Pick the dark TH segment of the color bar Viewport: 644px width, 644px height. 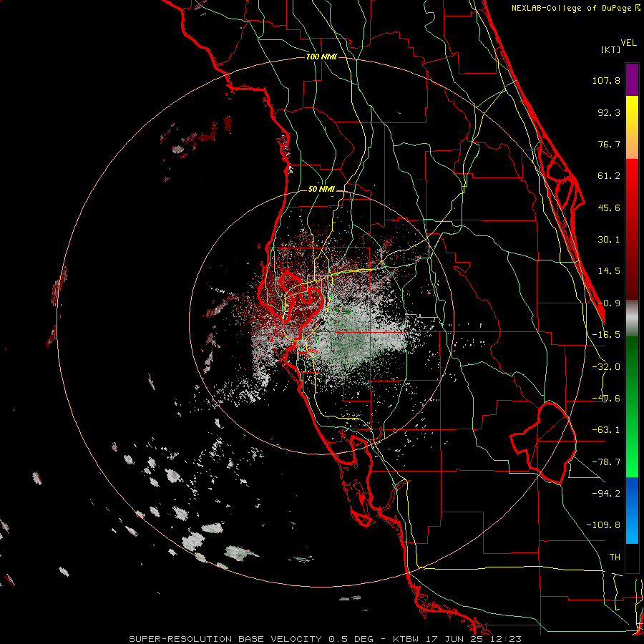[632, 558]
